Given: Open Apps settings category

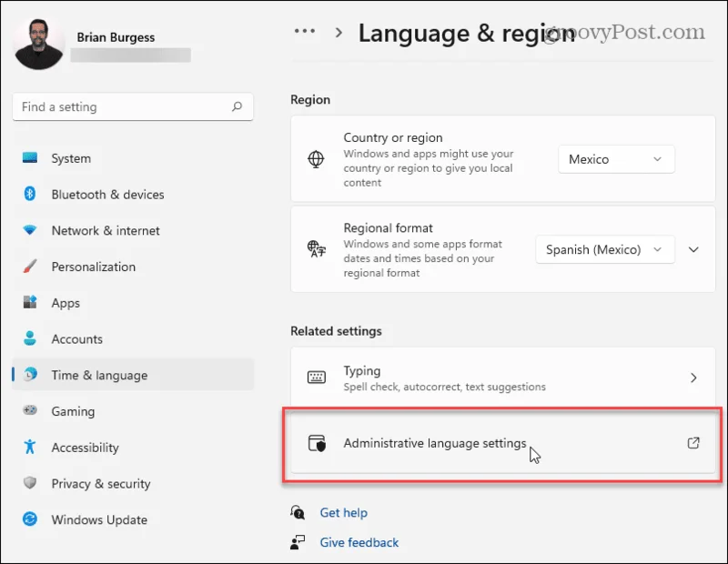Looking at the screenshot, I should (133, 303).
